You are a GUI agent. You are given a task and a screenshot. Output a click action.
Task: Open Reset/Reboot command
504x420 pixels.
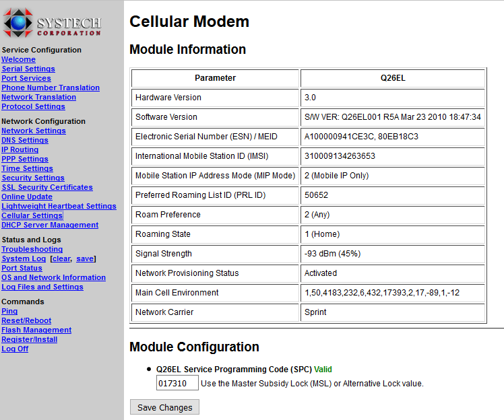[26, 320]
